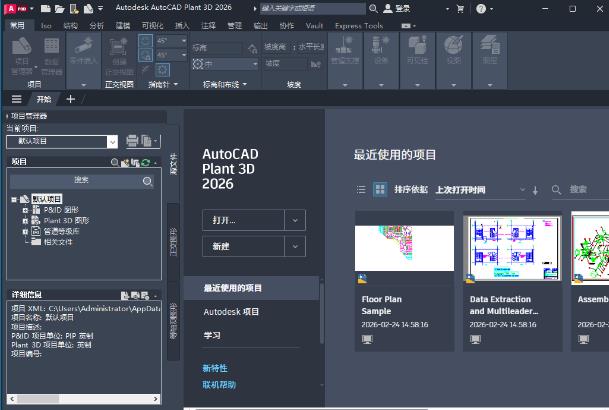Open the 可视化 ribbon tab
This screenshot has width=609, height=410.
tap(152, 26)
